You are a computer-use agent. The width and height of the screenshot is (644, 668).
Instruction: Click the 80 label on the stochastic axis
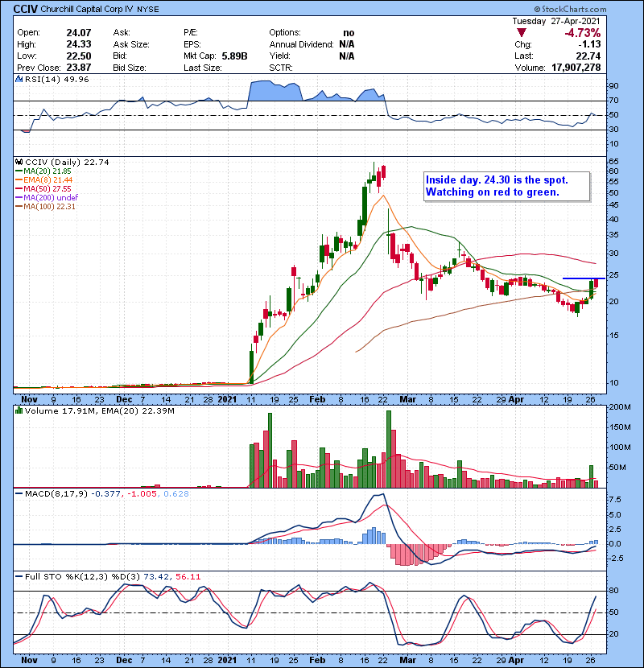click(x=613, y=591)
